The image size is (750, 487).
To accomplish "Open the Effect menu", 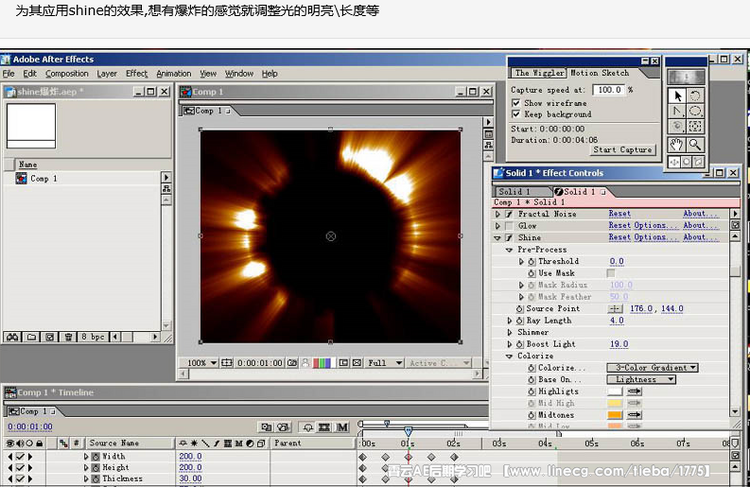I will coord(137,74).
